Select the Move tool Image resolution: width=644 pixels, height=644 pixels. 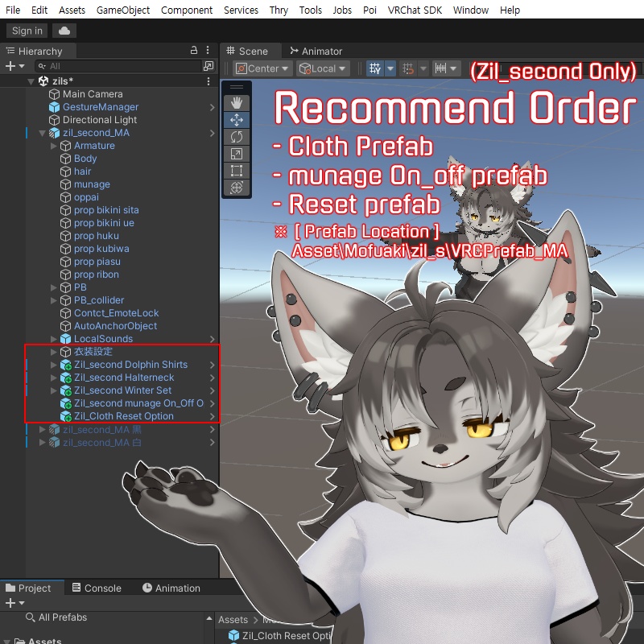click(236, 120)
